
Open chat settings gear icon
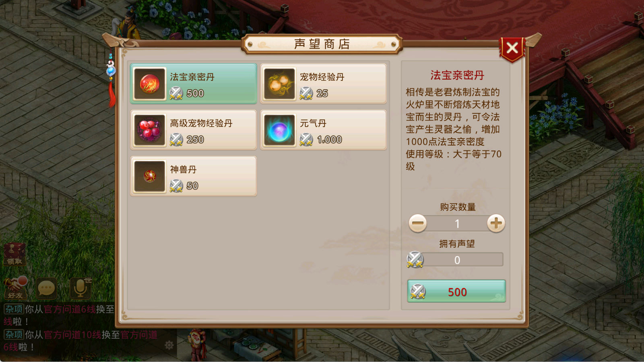point(169,345)
